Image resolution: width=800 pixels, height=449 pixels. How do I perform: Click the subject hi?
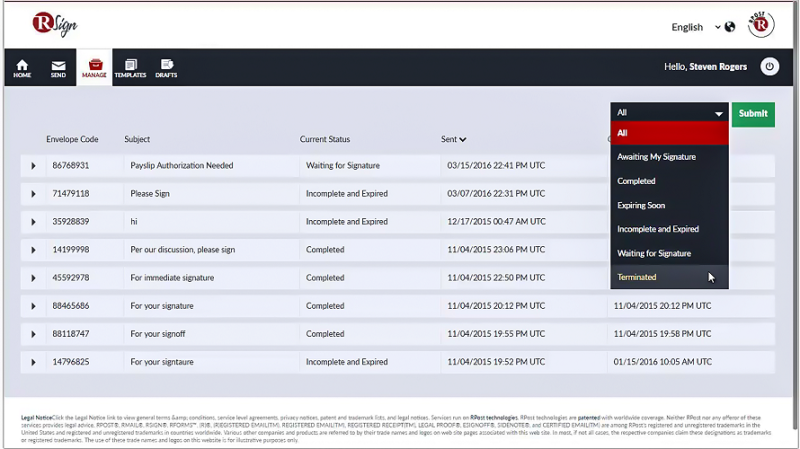[134, 221]
